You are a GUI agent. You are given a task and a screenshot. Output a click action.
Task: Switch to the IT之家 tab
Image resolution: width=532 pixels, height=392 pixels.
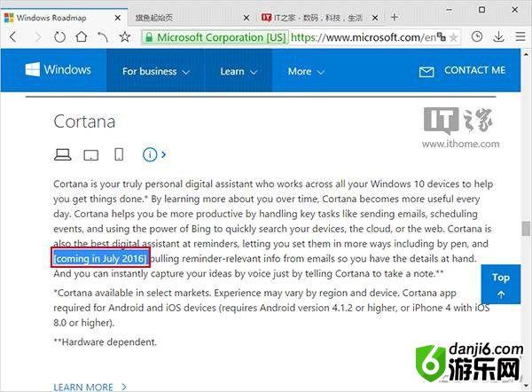point(319,18)
